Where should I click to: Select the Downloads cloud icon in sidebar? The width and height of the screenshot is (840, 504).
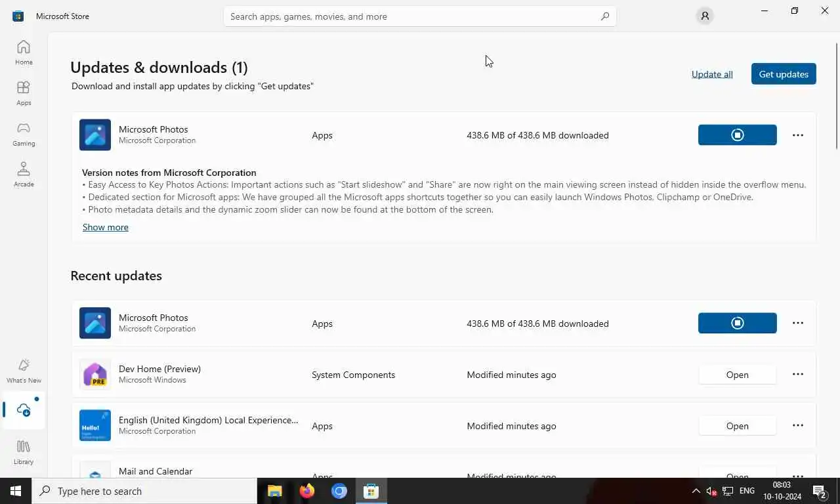click(x=24, y=411)
